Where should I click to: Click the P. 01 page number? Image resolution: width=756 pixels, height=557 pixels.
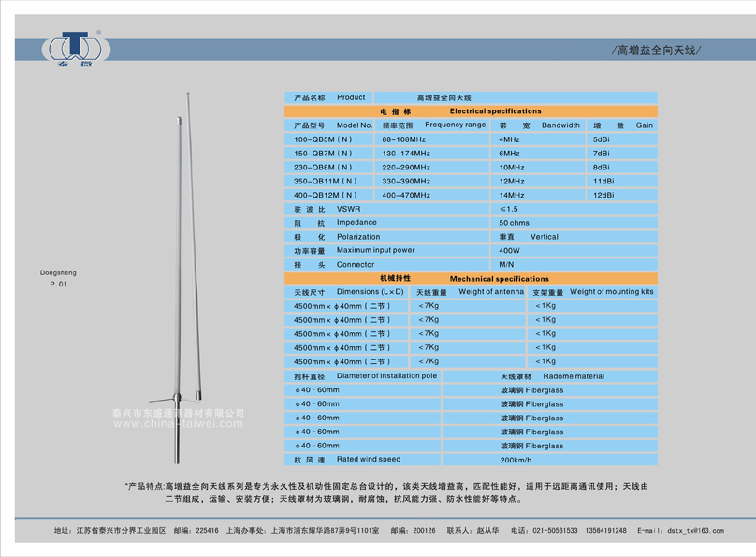pyautogui.click(x=59, y=284)
